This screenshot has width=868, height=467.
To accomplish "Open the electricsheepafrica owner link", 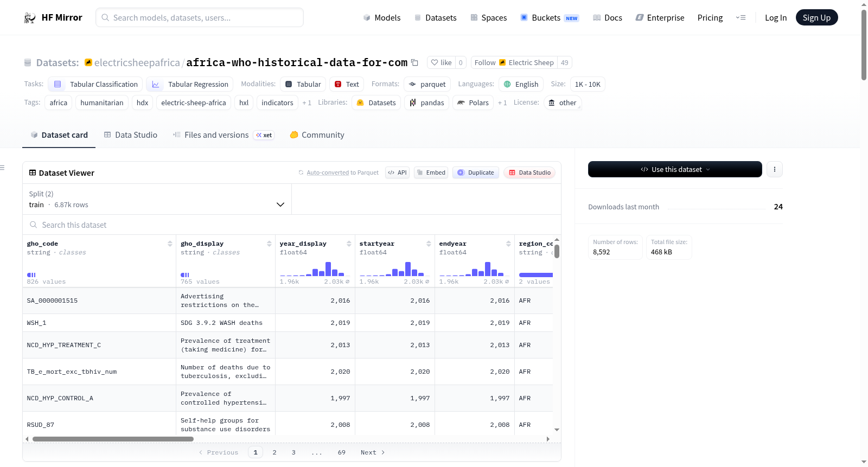I will 137,62.
